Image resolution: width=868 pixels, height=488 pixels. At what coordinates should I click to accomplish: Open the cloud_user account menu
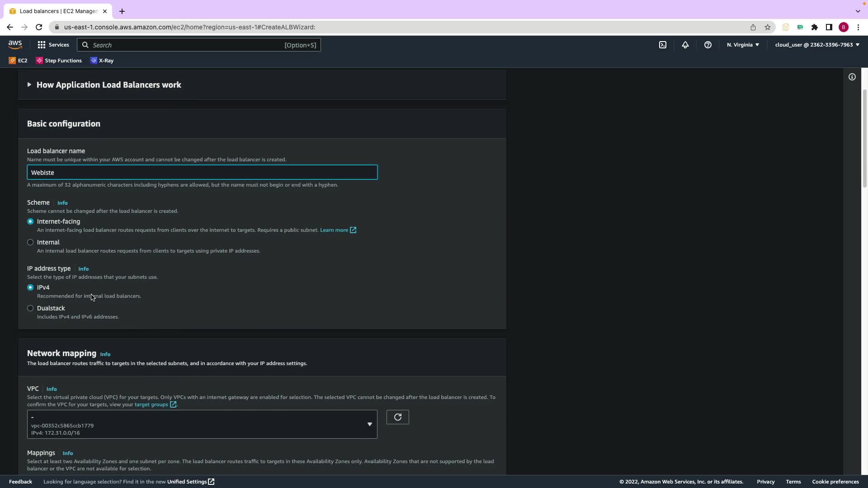click(x=817, y=45)
